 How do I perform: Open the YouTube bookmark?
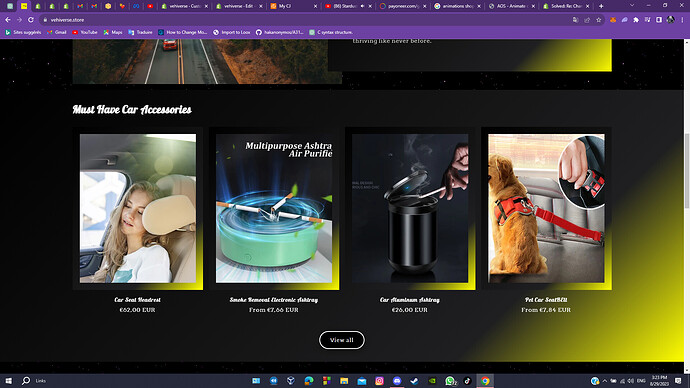(85, 32)
